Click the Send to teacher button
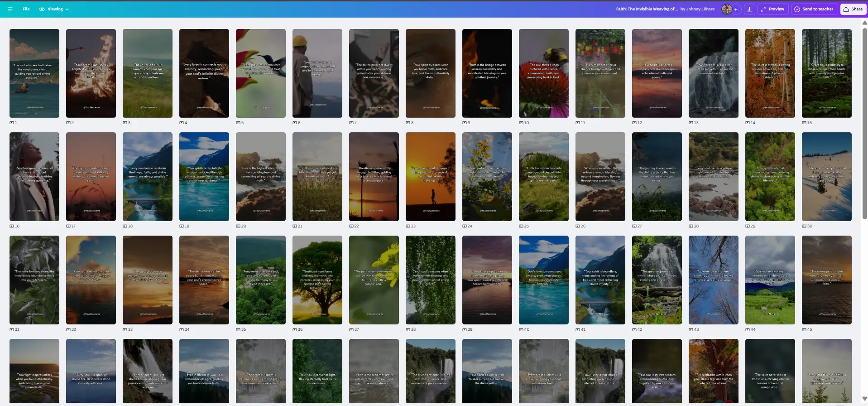This screenshot has height=406, width=868. 814,9
